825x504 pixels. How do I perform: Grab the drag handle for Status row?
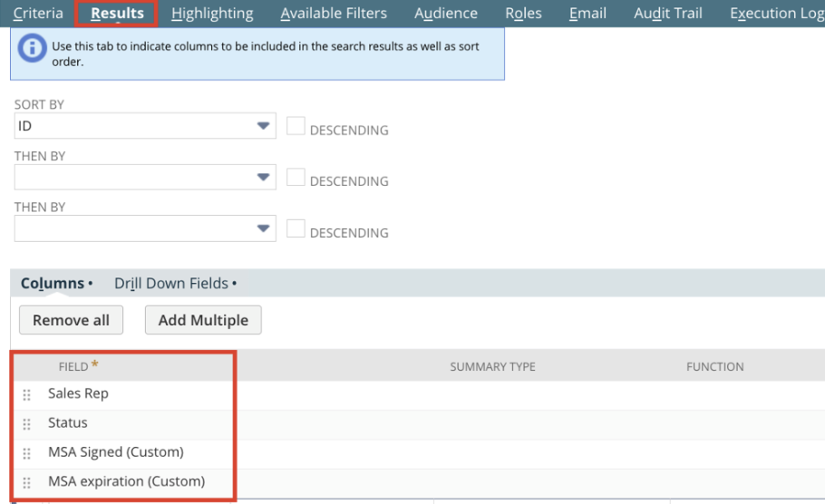click(27, 424)
